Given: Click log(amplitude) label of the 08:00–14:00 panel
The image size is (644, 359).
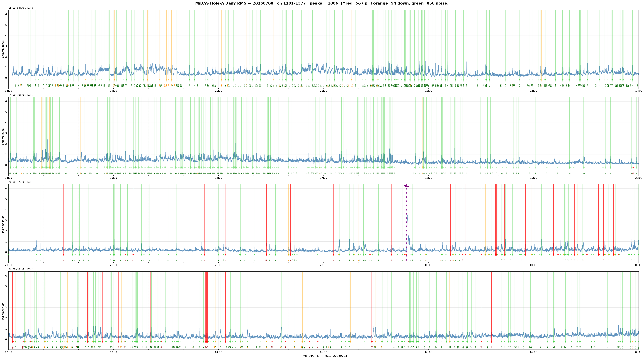Looking at the screenshot, I should (3, 49).
